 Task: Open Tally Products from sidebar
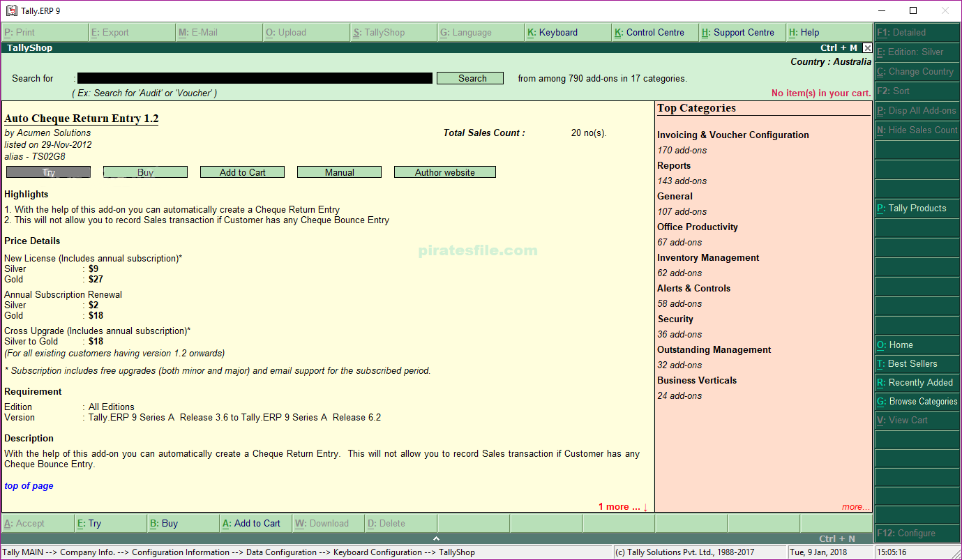[917, 208]
